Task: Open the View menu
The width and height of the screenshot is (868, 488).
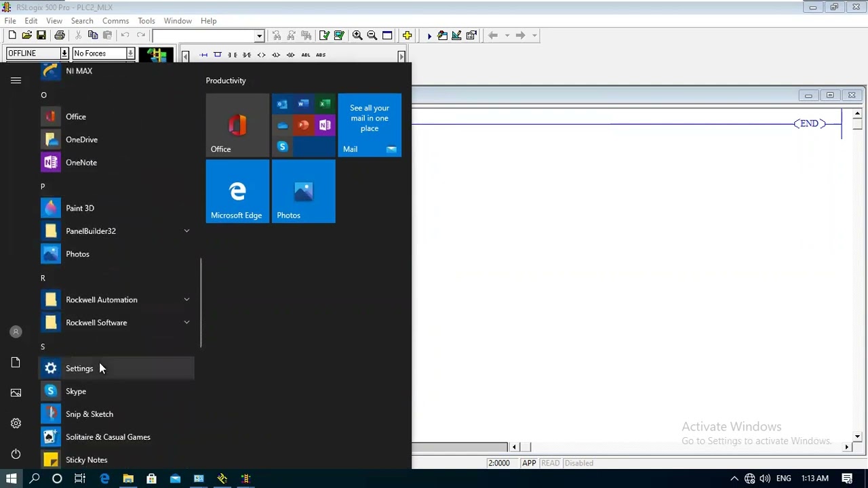Action: 54,21
